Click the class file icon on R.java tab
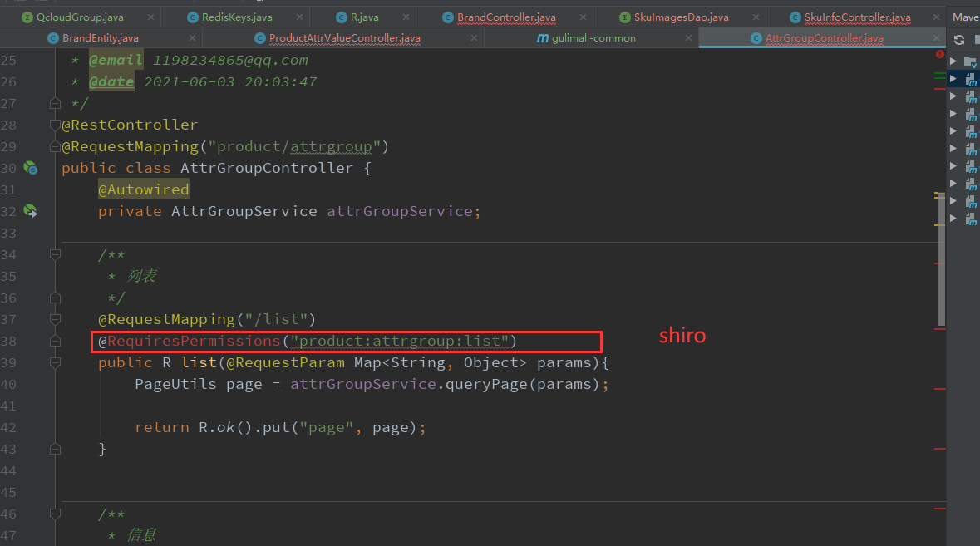 click(x=342, y=17)
